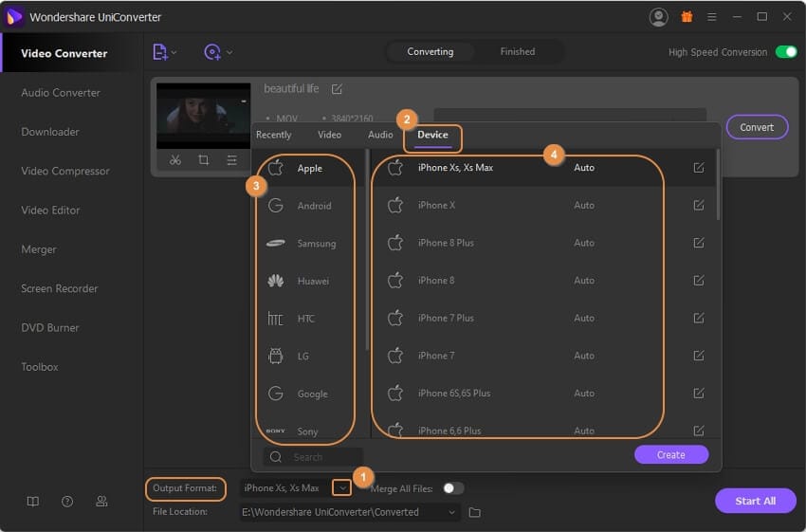Click the Start All button

click(x=755, y=501)
